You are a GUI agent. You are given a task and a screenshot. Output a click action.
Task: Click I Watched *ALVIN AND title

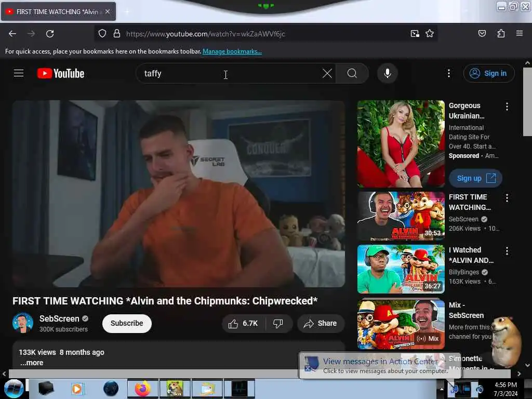(x=471, y=255)
